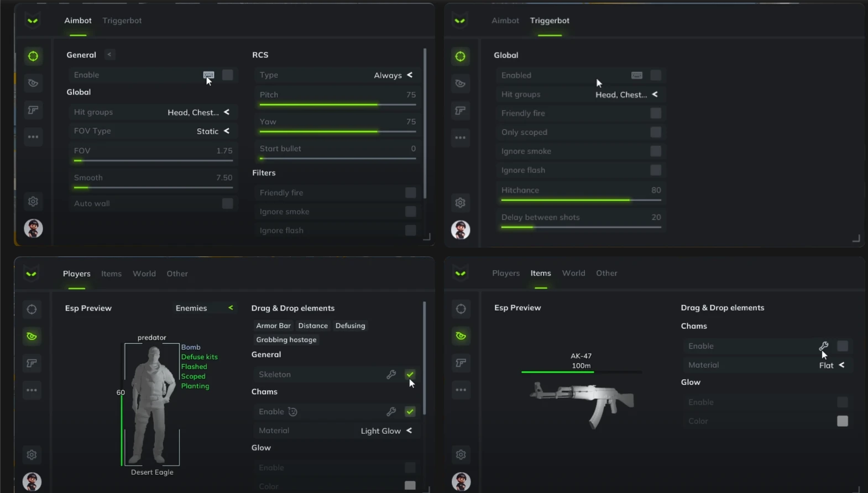Image resolution: width=868 pixels, height=493 pixels.
Task: Open Skeleton settings wrench icon
Action: coord(391,375)
